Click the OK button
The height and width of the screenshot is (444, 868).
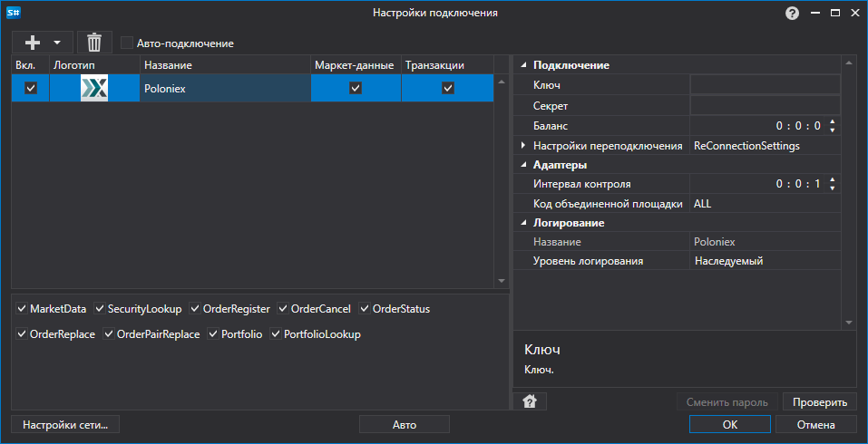(729, 425)
